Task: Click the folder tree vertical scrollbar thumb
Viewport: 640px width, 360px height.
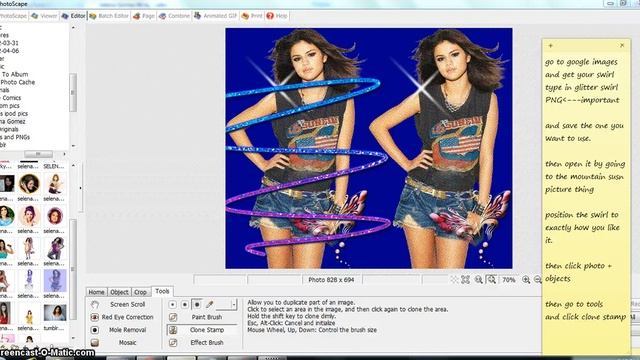Action: click(73, 92)
